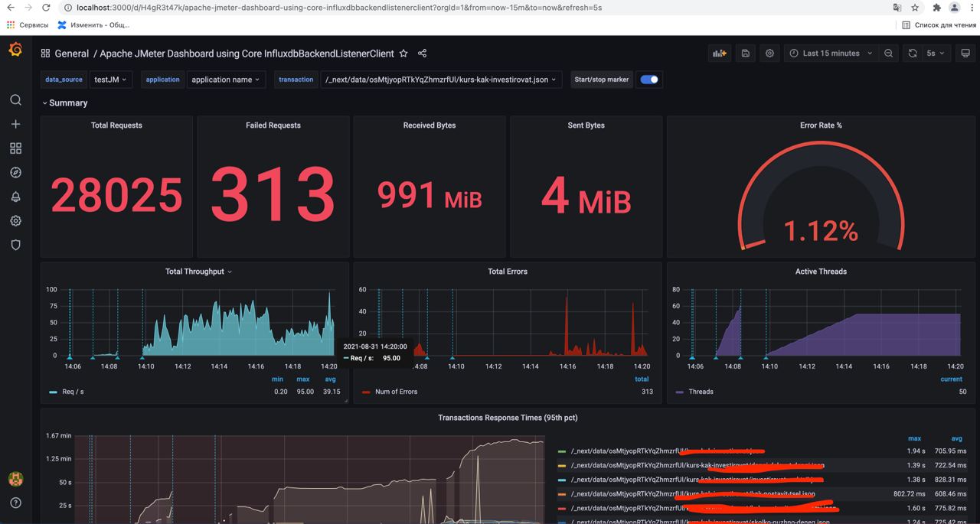Open the Chrome profile avatar

[955, 8]
